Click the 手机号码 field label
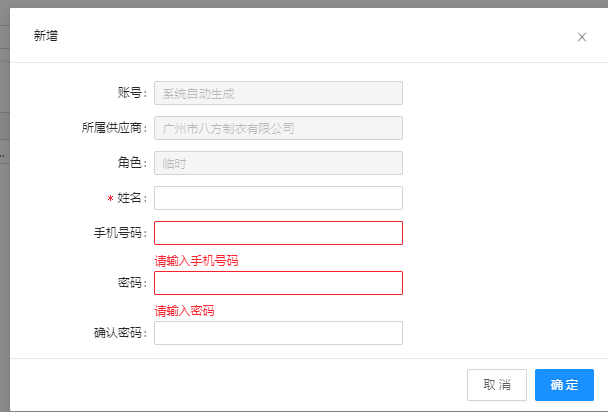This screenshot has width=608, height=412. 119,233
